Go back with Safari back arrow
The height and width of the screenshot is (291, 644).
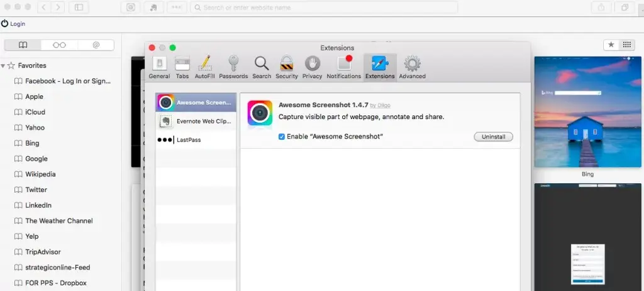pos(45,8)
